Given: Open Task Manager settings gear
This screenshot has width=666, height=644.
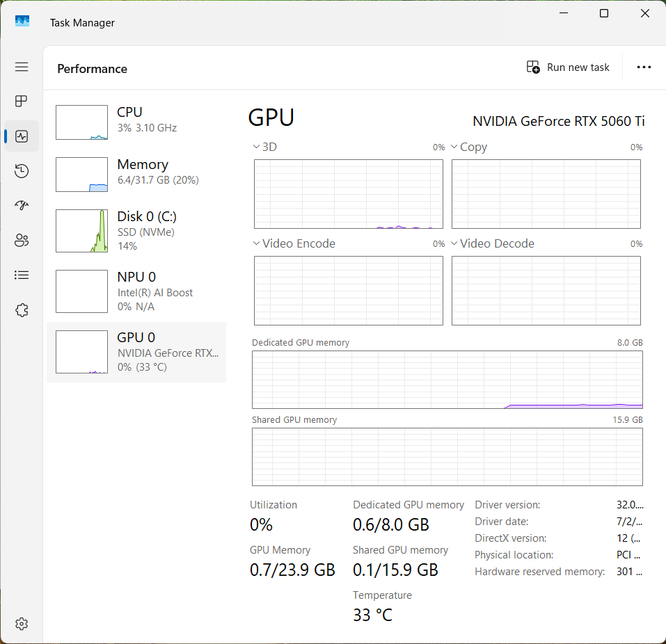Looking at the screenshot, I should [22, 624].
